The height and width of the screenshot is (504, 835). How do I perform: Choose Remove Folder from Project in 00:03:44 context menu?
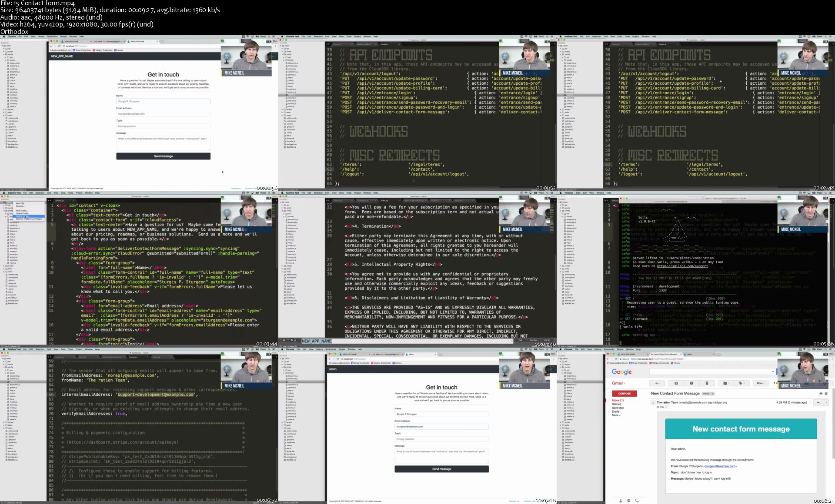pyautogui.click(x=29, y=219)
